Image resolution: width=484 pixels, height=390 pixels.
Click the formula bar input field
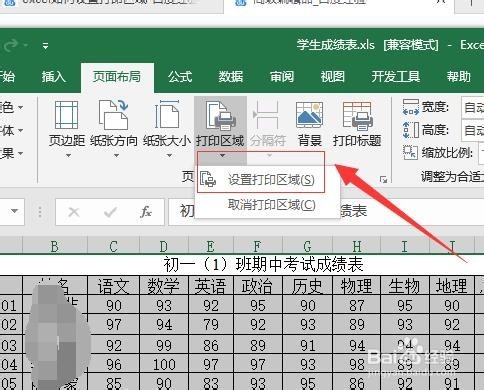pyautogui.click(x=326, y=212)
